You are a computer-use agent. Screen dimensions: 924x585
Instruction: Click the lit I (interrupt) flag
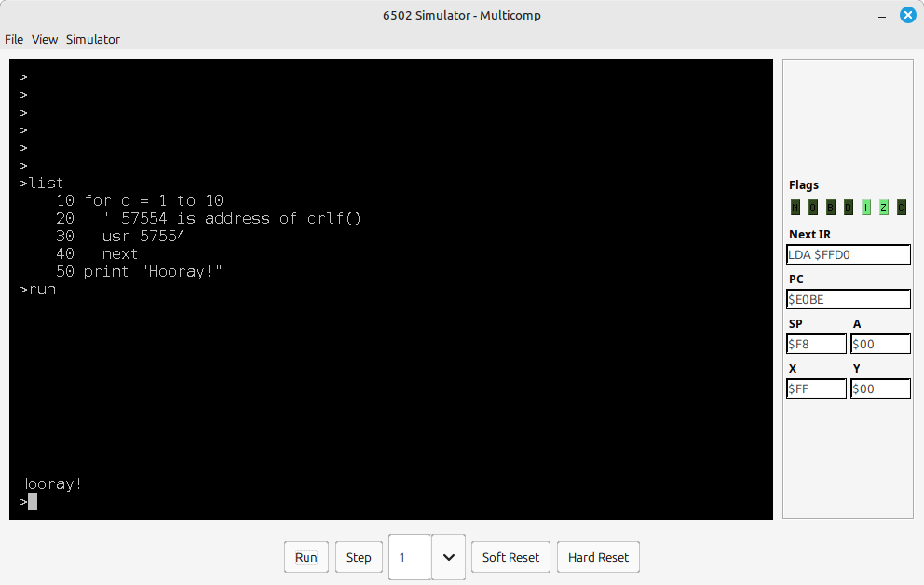(x=866, y=208)
